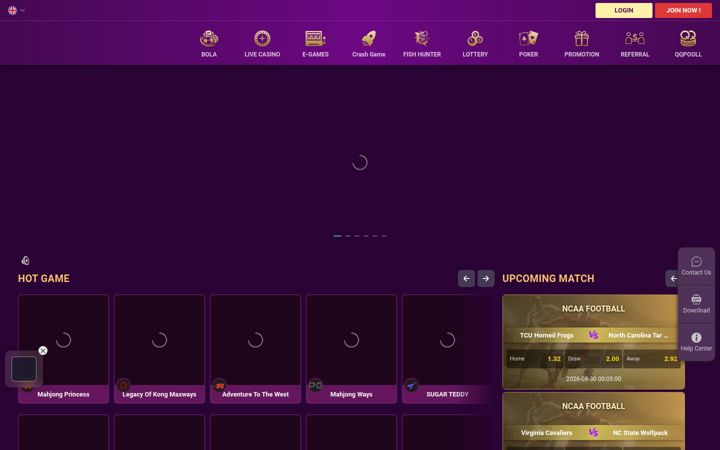This screenshot has height=450, width=720.
Task: Open the POKER cards icon
Action: click(x=529, y=39)
